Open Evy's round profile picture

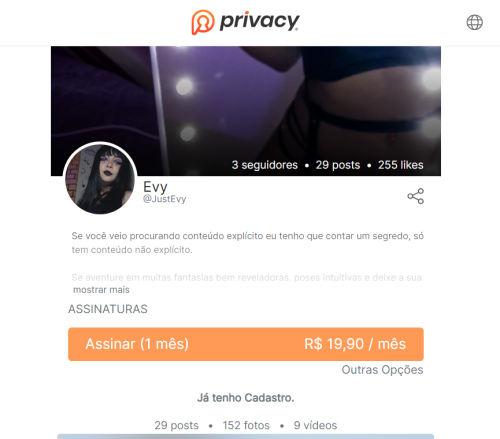100,179
